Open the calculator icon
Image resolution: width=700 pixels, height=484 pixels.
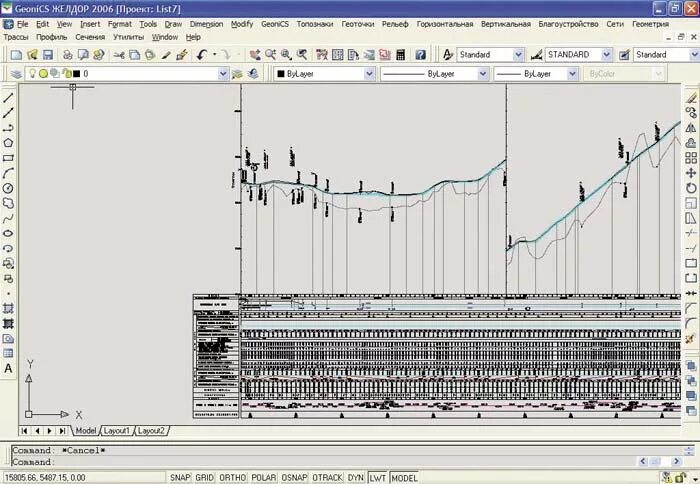click(x=401, y=55)
